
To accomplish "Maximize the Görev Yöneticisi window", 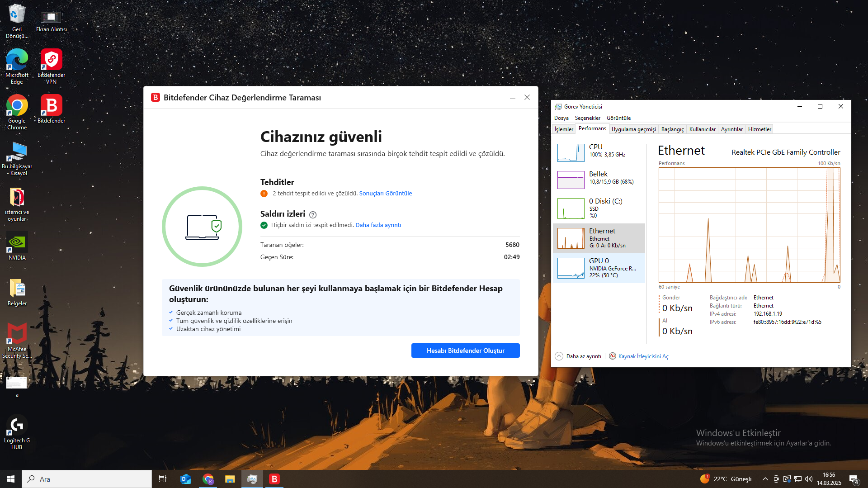I will [820, 107].
